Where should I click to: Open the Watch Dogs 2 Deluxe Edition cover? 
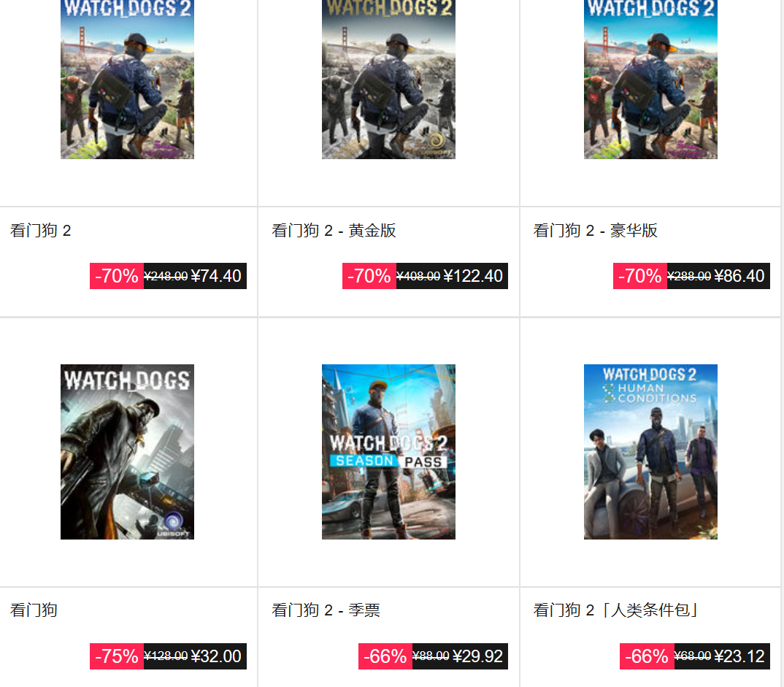pyautogui.click(x=650, y=80)
